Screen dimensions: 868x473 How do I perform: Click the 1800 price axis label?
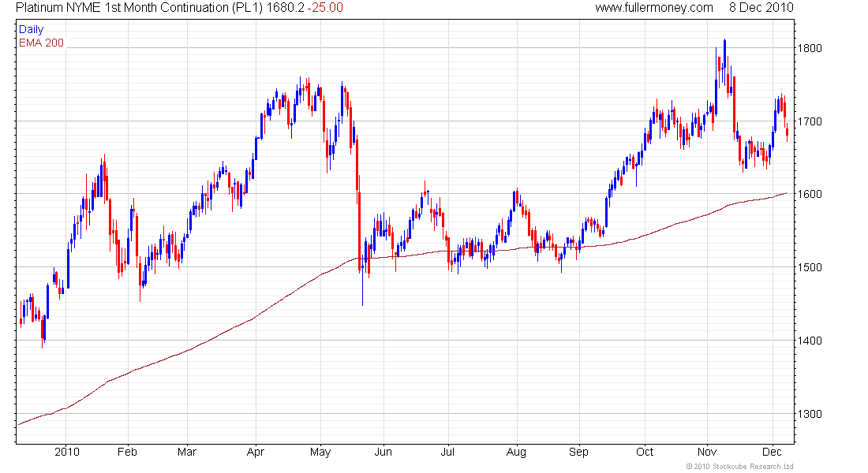[810, 48]
